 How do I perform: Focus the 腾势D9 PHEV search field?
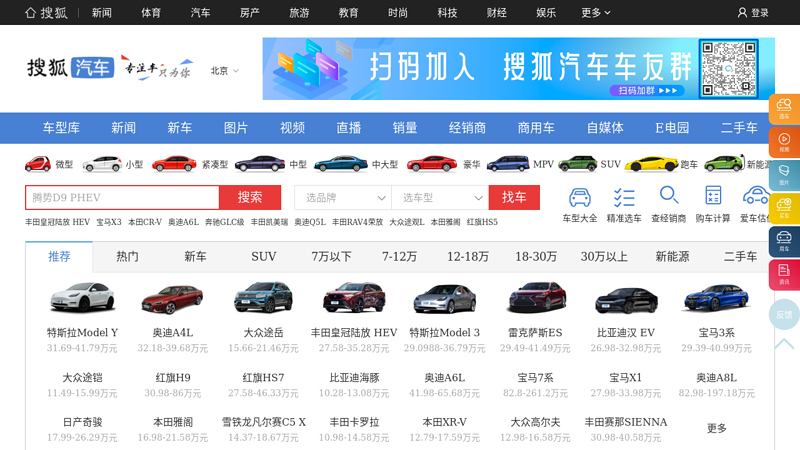click(122, 197)
